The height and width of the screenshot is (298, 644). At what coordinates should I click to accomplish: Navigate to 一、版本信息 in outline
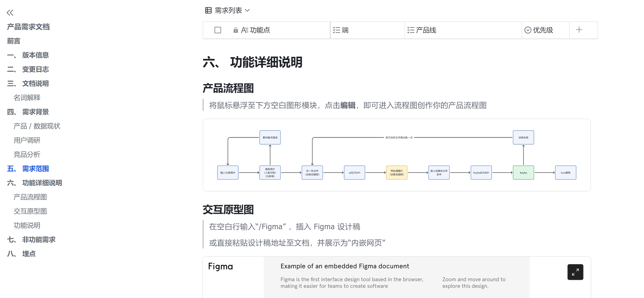28,55
